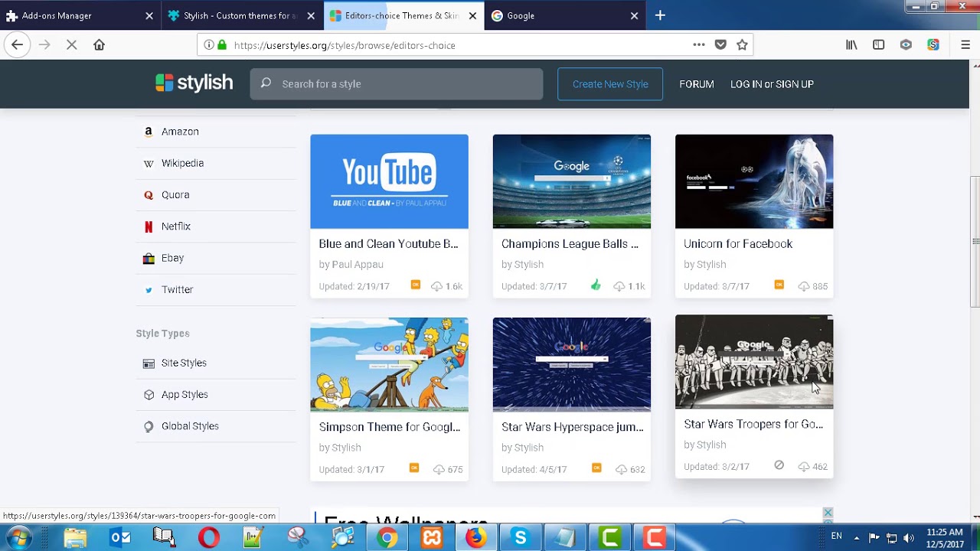Click the EN language indicator
The width and height of the screenshot is (980, 551).
pos(836,536)
